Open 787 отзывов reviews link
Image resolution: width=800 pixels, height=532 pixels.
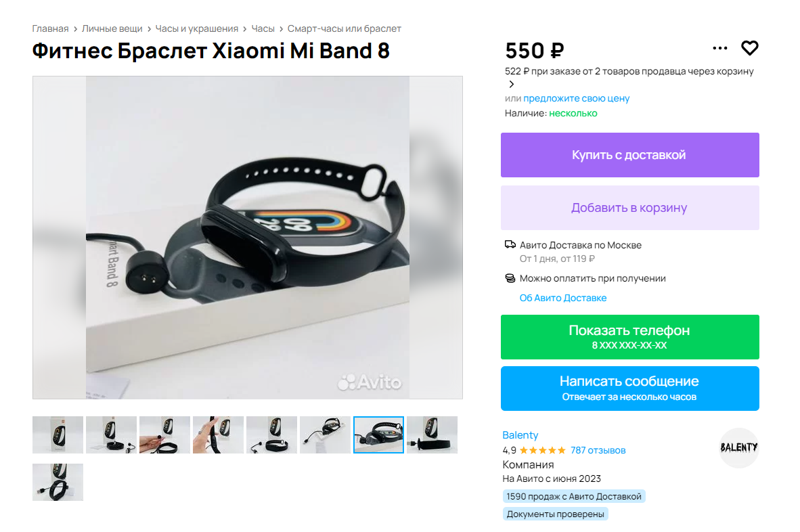pos(598,450)
